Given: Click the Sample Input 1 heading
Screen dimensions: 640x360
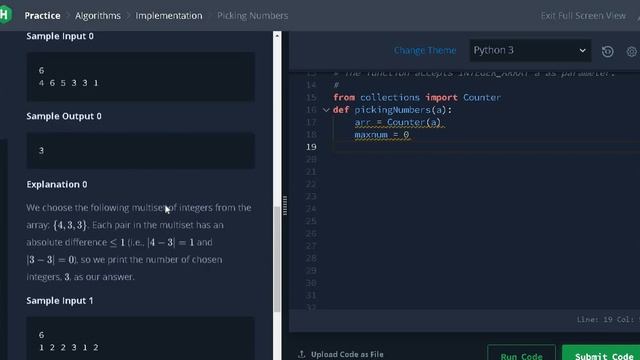Looking at the screenshot, I should coord(60,300).
